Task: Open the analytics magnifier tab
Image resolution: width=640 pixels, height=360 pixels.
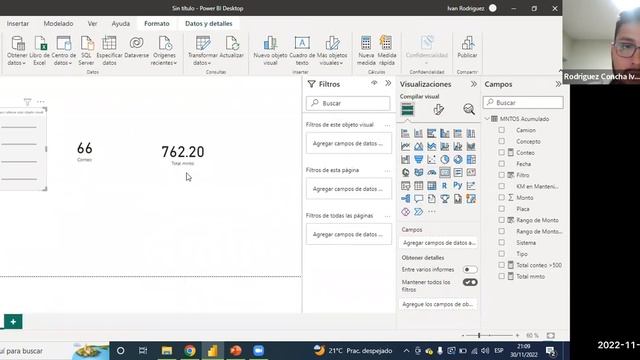Action: (469, 109)
